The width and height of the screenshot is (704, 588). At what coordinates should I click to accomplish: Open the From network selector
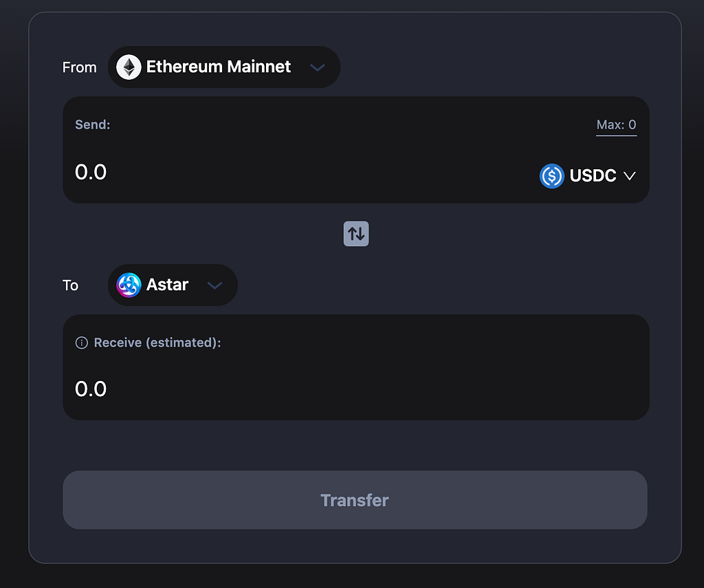224,67
